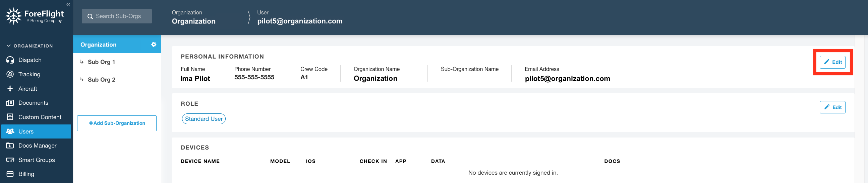Collapse the ORGANIZATION section chevron

[x=8, y=46]
